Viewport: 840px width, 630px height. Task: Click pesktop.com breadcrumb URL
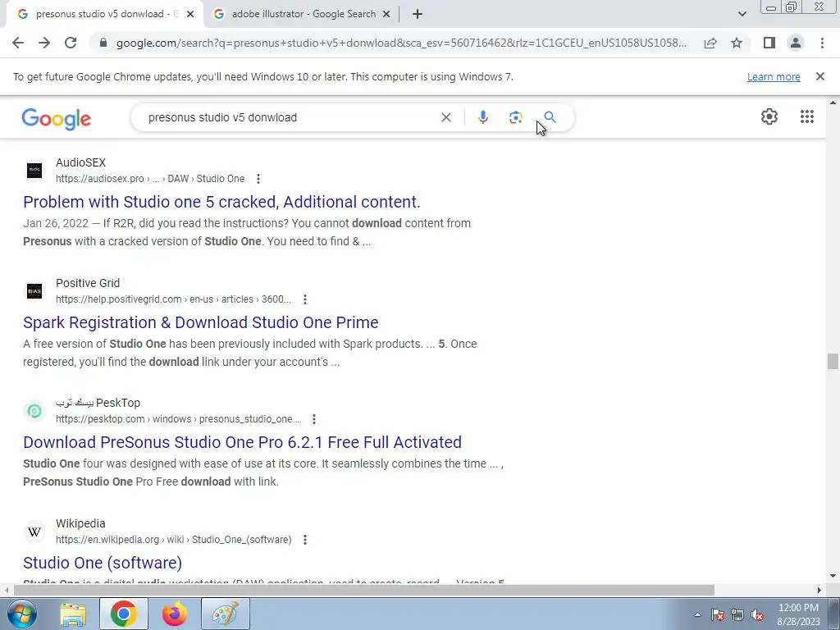[178, 419]
